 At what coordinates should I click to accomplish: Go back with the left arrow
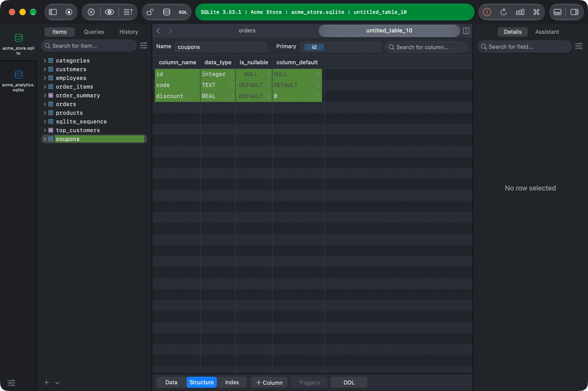click(158, 31)
